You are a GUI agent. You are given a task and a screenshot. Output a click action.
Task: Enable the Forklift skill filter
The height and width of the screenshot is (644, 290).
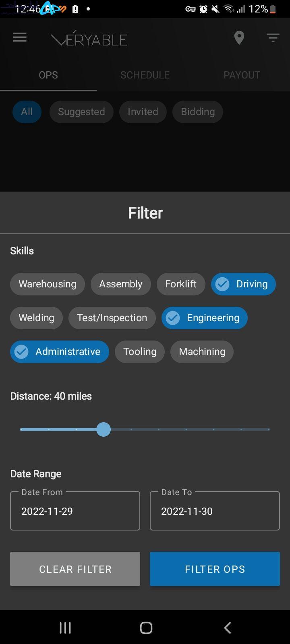click(181, 284)
